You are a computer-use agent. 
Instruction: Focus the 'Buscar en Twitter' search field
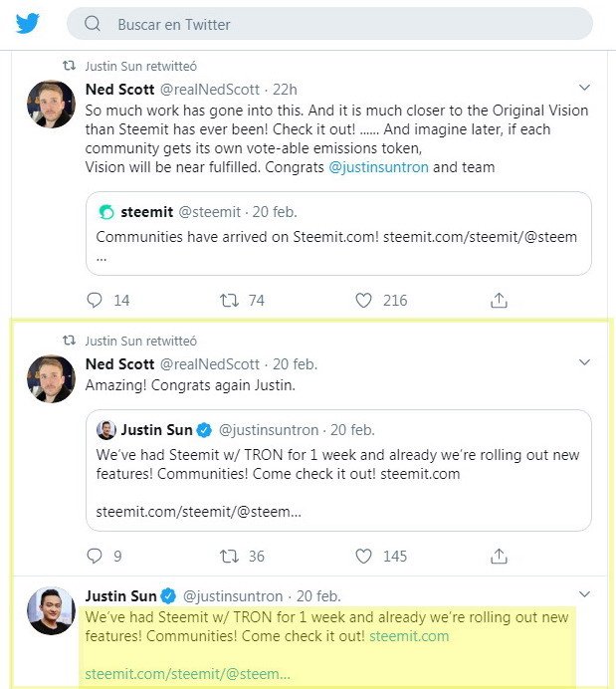point(329,24)
